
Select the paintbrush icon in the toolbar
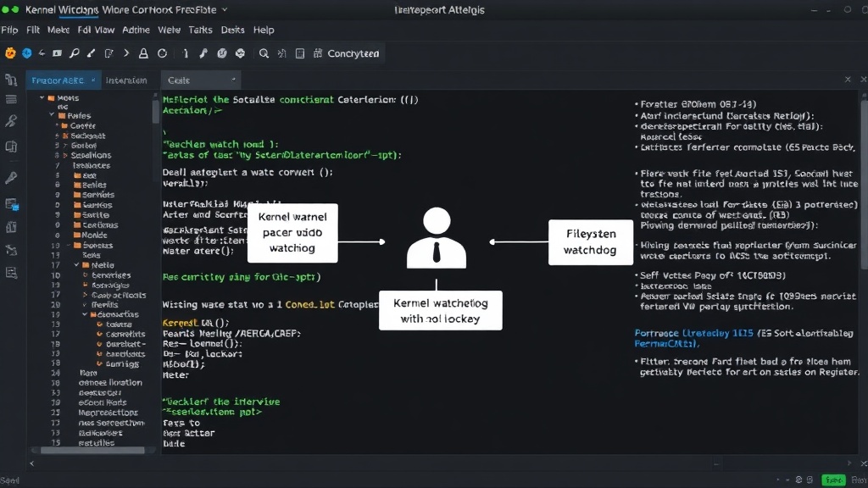[92, 53]
